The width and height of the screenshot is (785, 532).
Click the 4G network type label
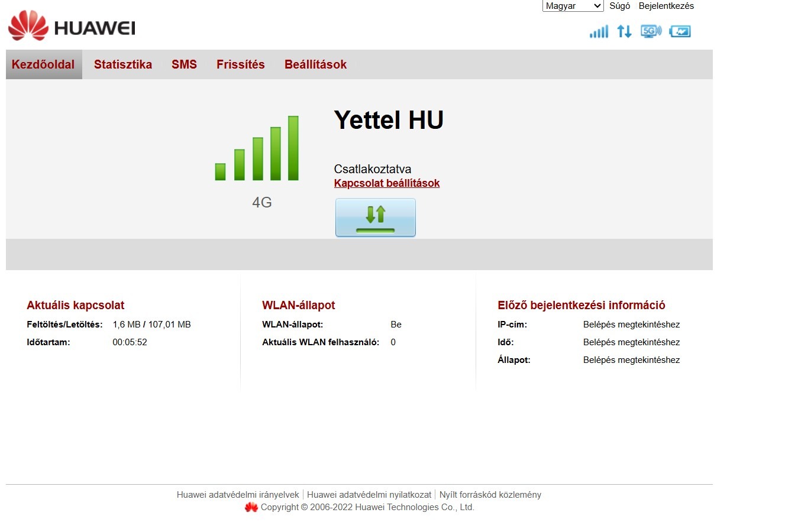point(262,203)
